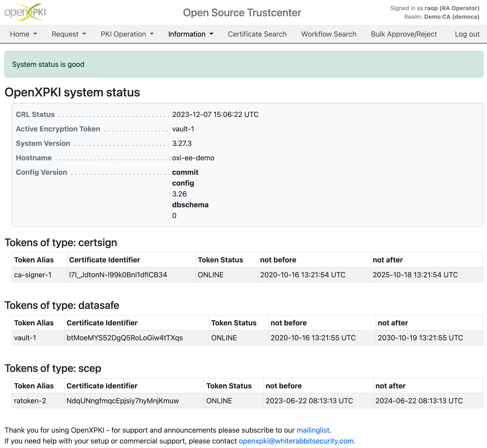The image size is (487, 448).
Task: Select the ca-signer-1 token alias cell
Action: (39, 275)
